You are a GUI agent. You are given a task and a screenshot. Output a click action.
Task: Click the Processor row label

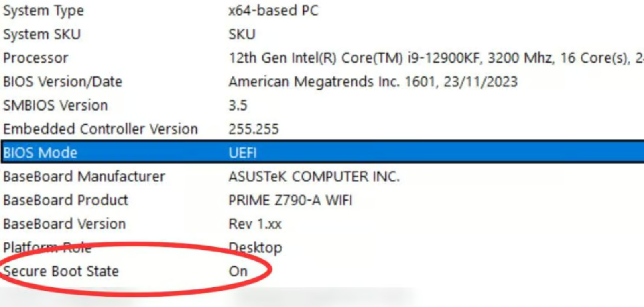tap(36, 58)
